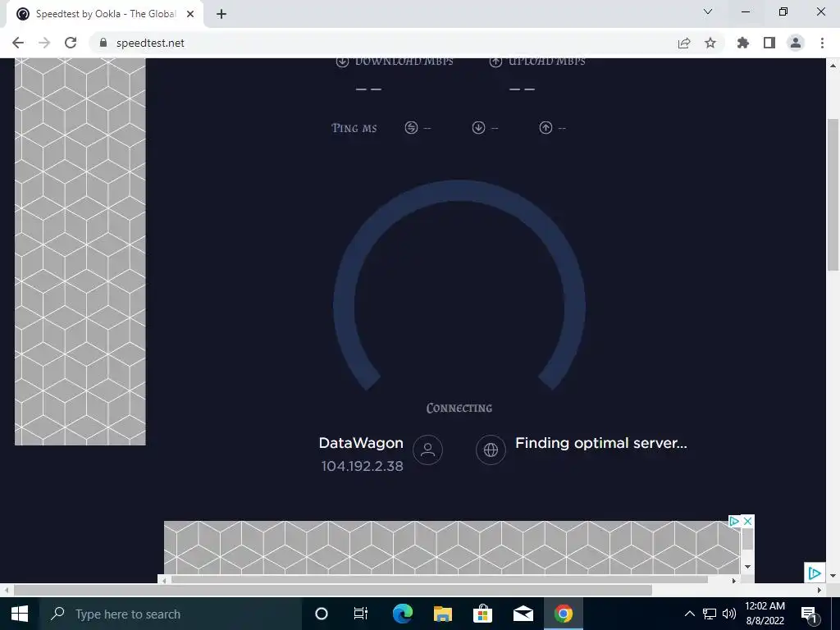Click the banner ad horizontal scrollbar right arrow
This screenshot has width=840, height=630.
[734, 580]
